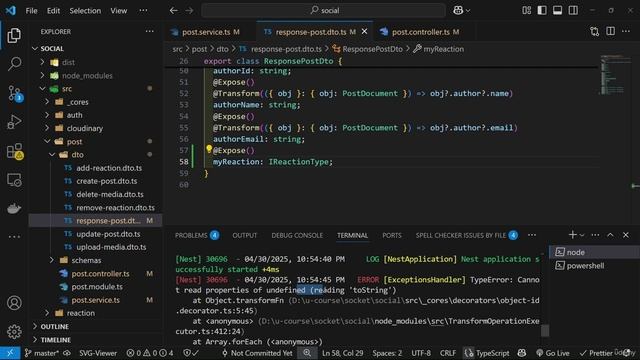Click the Copilot icon in title bar
This screenshot has width=640, height=360.
tap(458, 11)
